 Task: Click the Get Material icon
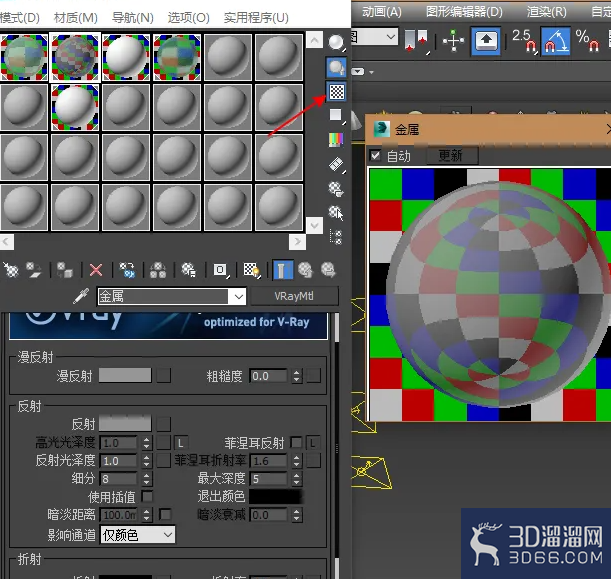11,270
